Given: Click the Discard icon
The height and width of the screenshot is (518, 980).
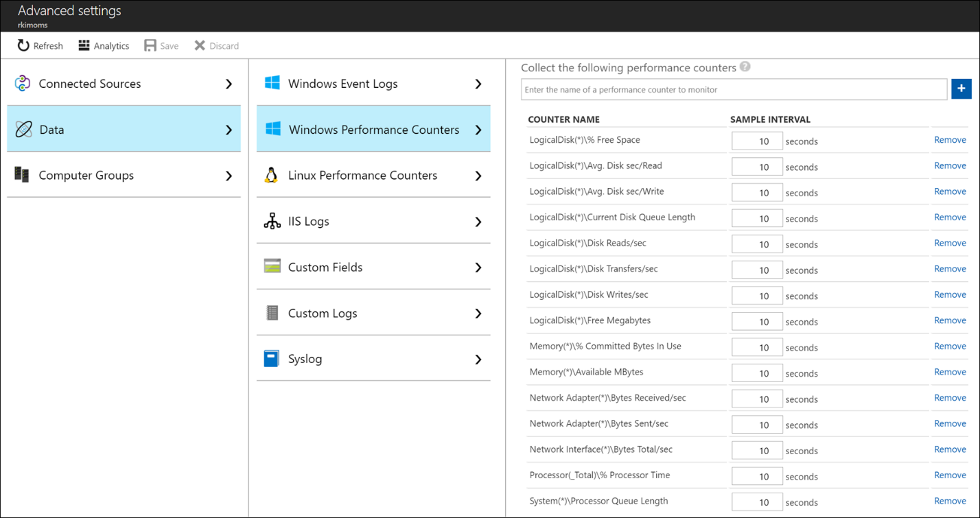Looking at the screenshot, I should [198, 45].
